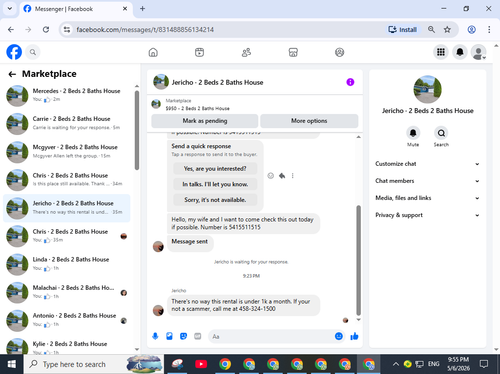Screen dimensions: 500x374
Task: Go to the Home feed icon
Action: point(153,52)
